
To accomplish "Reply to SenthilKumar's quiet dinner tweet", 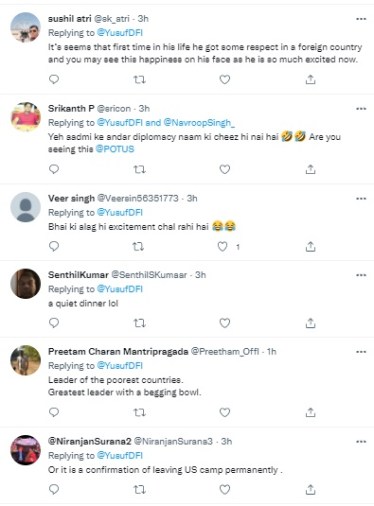I will click(54, 323).
